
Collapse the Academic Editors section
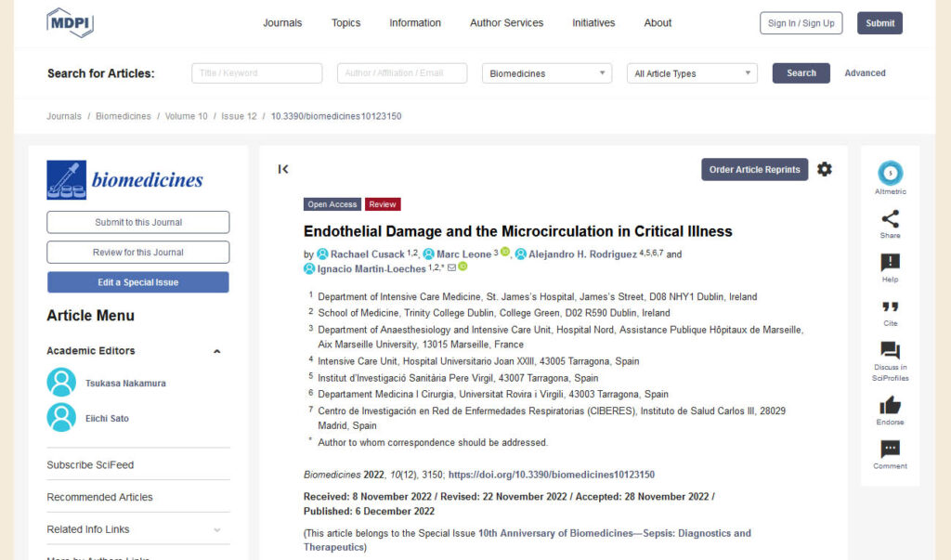pos(217,351)
